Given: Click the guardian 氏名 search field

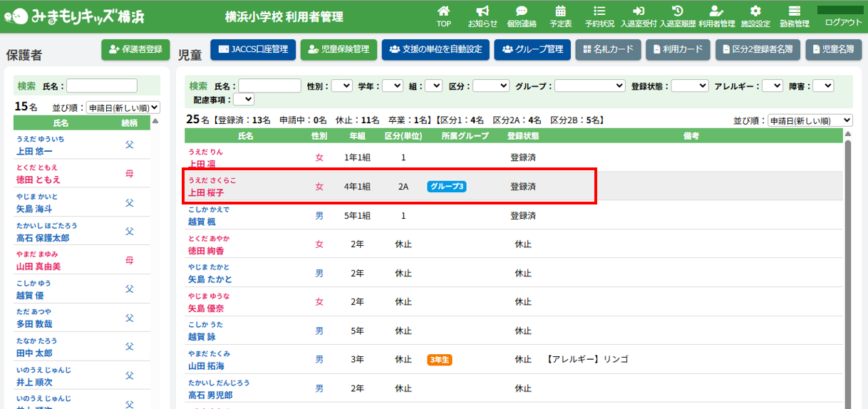Looking at the screenshot, I should (x=101, y=86).
